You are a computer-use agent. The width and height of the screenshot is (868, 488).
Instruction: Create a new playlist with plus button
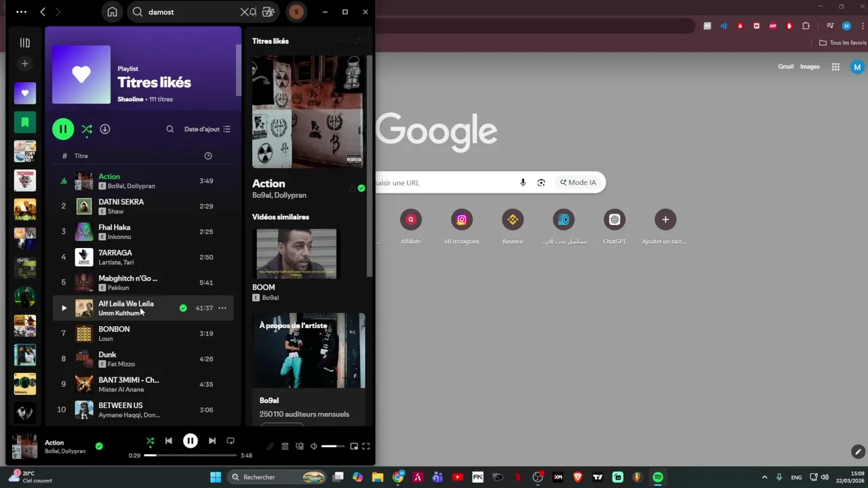click(25, 64)
